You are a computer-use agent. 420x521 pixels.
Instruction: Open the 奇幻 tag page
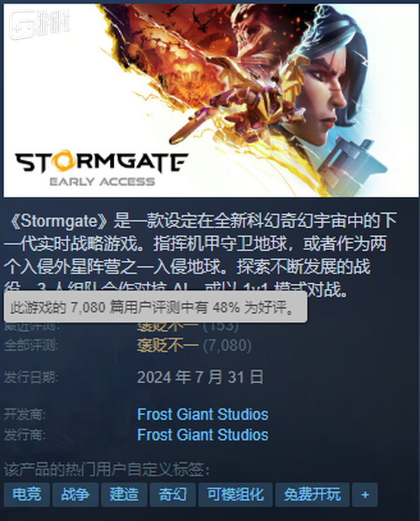coord(172,495)
